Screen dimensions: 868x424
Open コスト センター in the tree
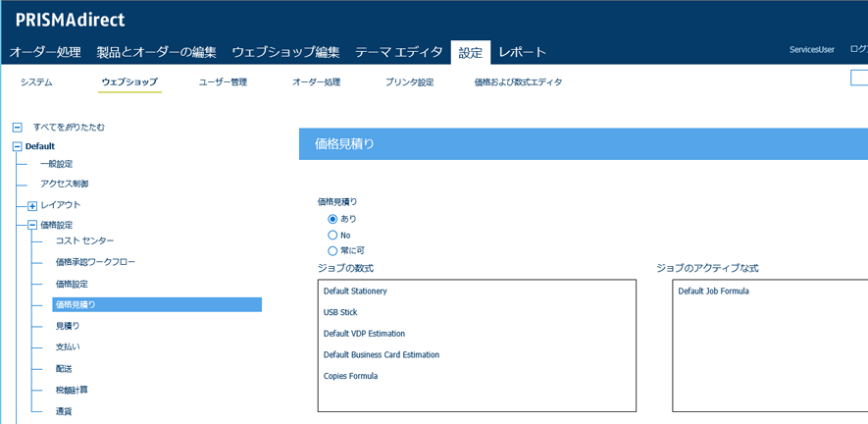tap(84, 240)
